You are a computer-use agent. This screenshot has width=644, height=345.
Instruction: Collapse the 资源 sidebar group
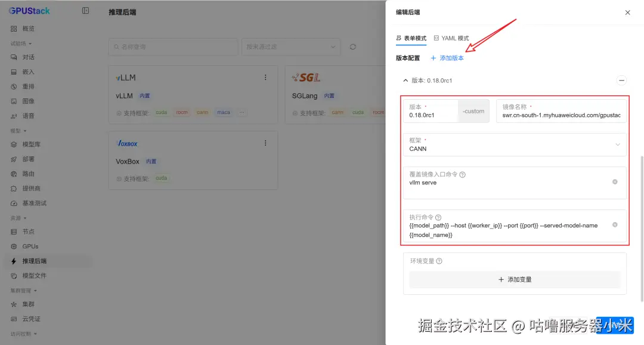(18, 218)
